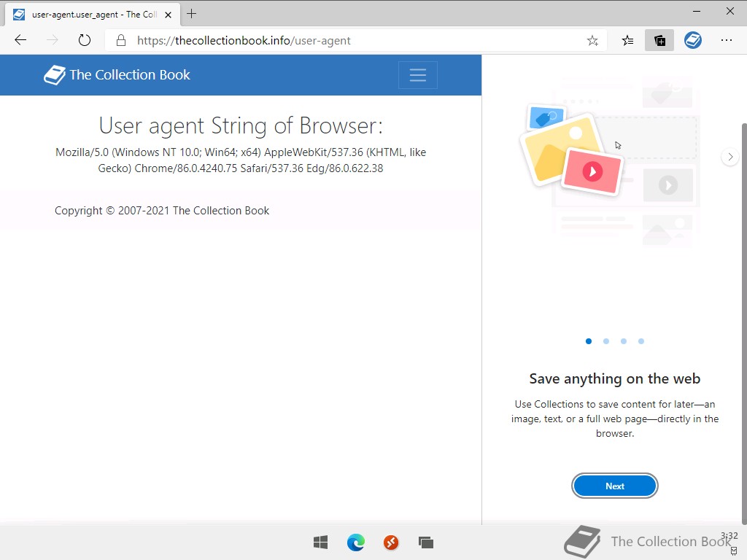Viewport: 747px width, 560px height.
Task: Select the third carousel dot
Action: (624, 341)
